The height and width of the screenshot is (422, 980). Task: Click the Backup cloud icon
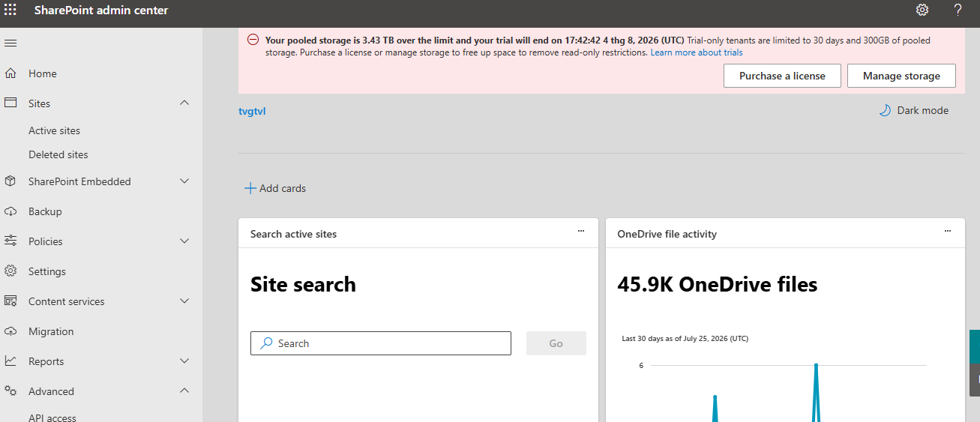(x=10, y=211)
